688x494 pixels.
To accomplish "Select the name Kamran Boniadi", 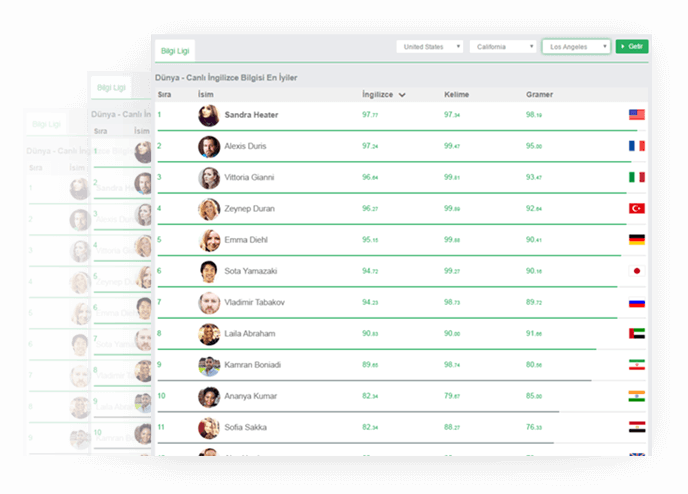I will tap(252, 365).
